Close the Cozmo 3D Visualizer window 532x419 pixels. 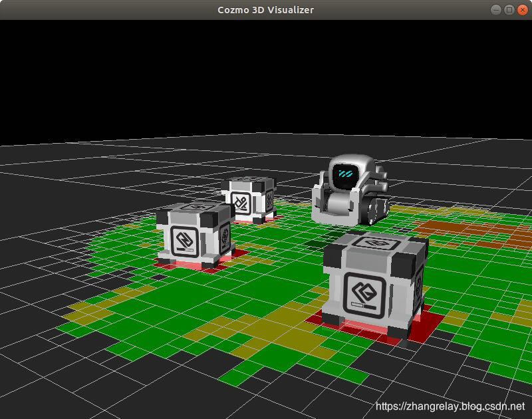pyautogui.click(x=523, y=10)
